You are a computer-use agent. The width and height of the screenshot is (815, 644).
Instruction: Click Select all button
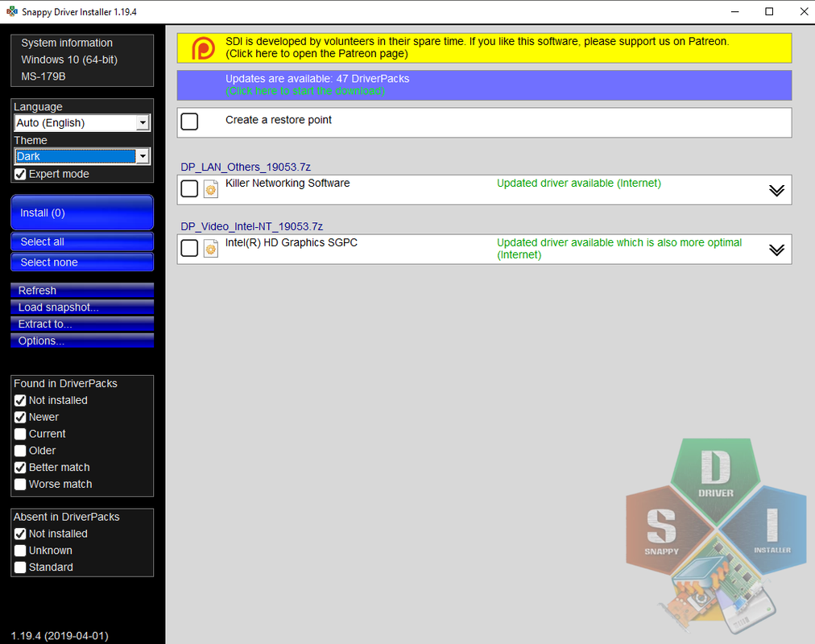[82, 242]
